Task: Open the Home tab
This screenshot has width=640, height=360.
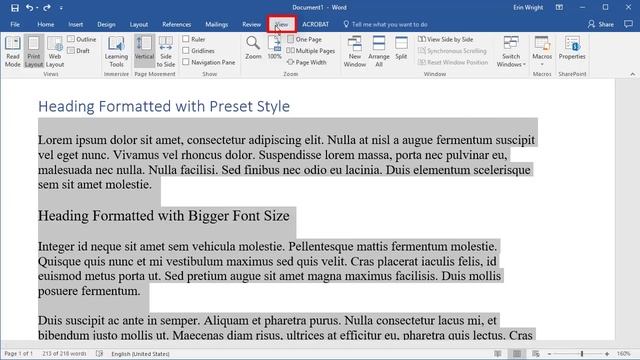Action: [46, 24]
